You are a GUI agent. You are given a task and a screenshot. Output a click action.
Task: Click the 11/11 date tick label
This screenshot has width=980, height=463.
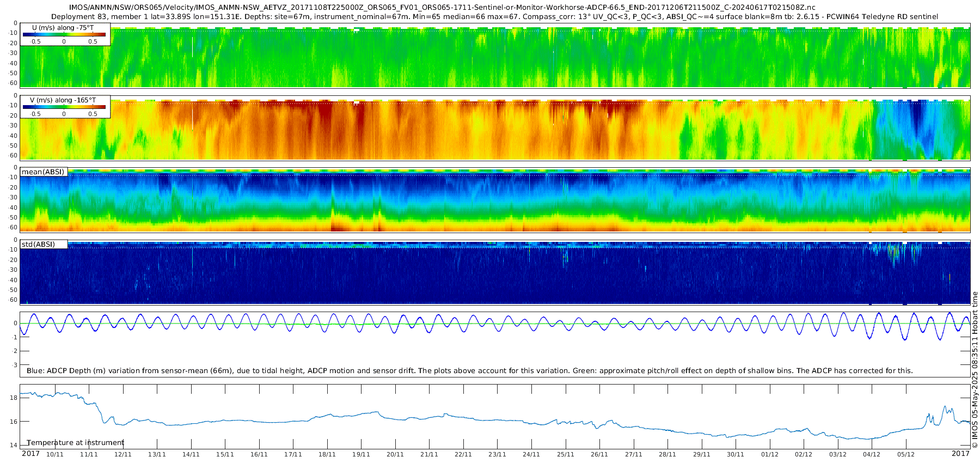89,454
